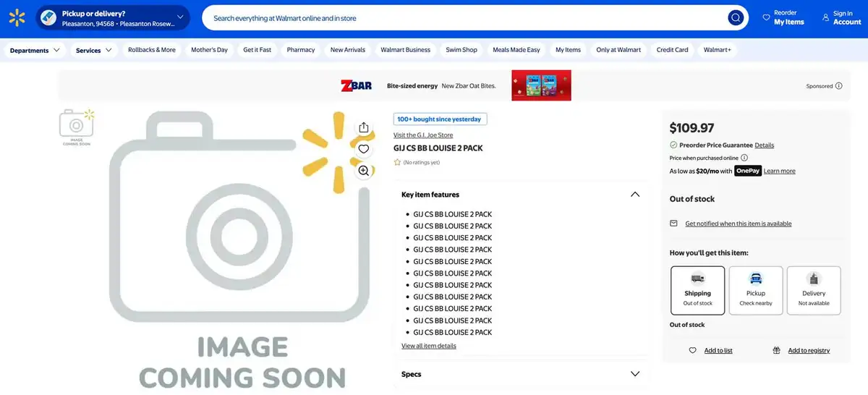The image size is (868, 395).
Task: Select the small image coming soon thumbnail
Action: [x=77, y=127]
